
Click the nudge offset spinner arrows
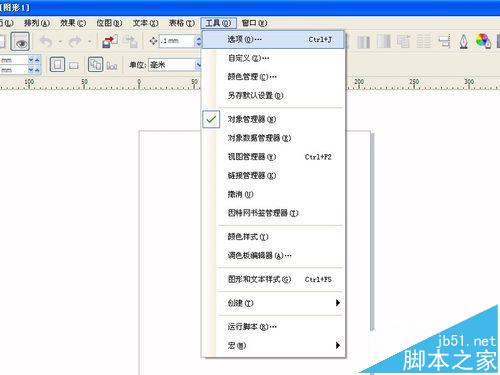198,41
